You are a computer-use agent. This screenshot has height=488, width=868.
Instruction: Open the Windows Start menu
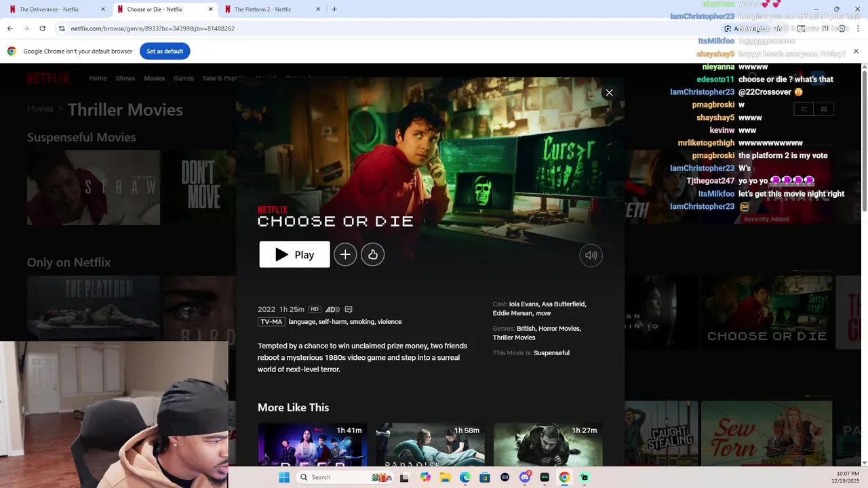284,477
